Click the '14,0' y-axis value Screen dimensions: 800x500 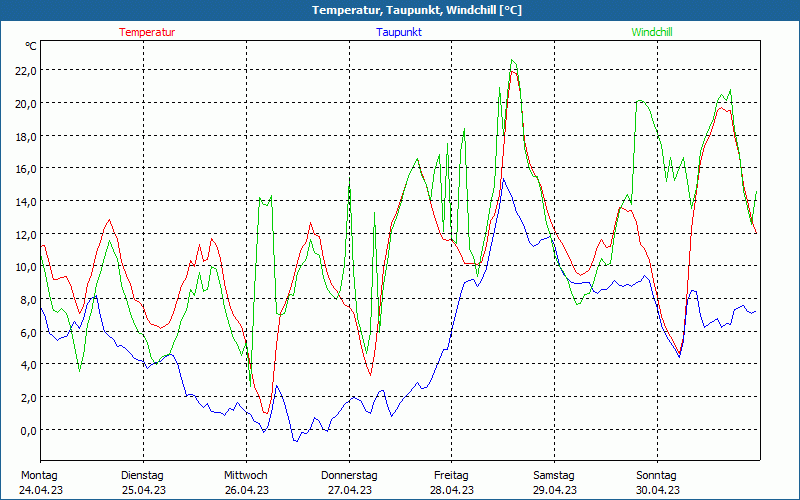pos(26,202)
